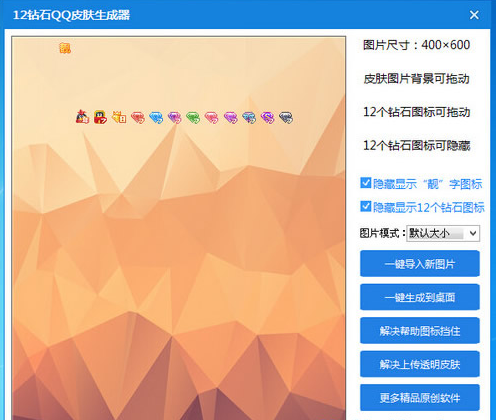
Task: Select the blue-purple mixed diamond icon
Action: [249, 118]
